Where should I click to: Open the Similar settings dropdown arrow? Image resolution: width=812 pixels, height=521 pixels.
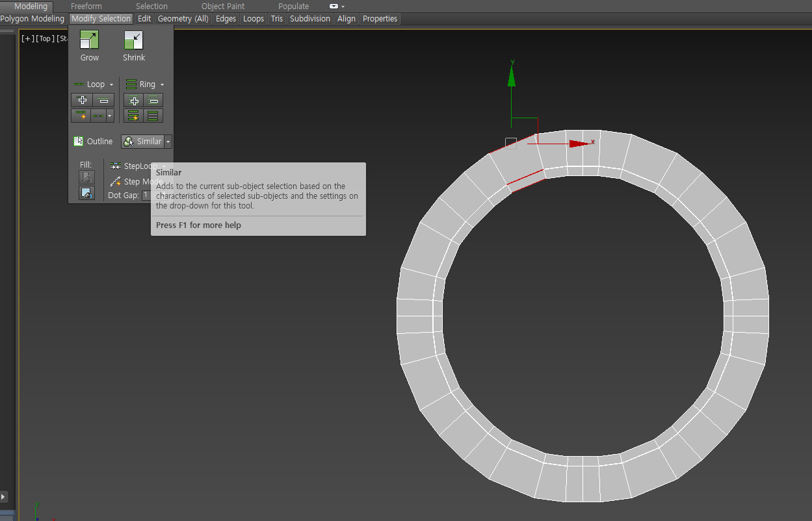pyautogui.click(x=168, y=141)
